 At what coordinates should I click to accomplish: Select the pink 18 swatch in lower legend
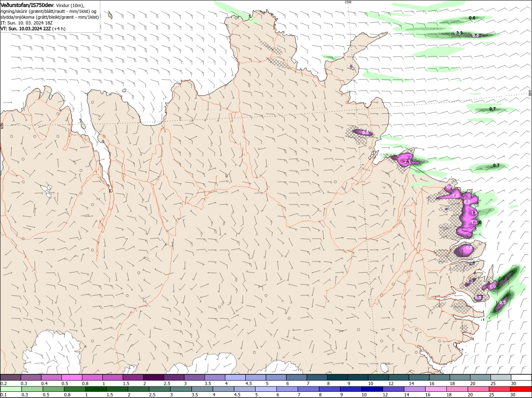click(x=458, y=389)
